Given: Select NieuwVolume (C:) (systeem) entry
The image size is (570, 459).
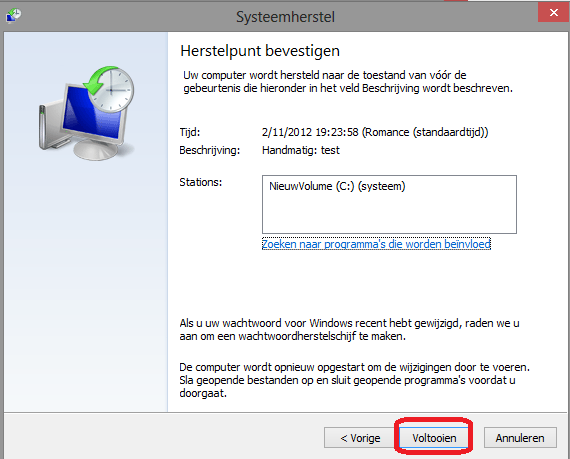Looking at the screenshot, I should (337, 186).
